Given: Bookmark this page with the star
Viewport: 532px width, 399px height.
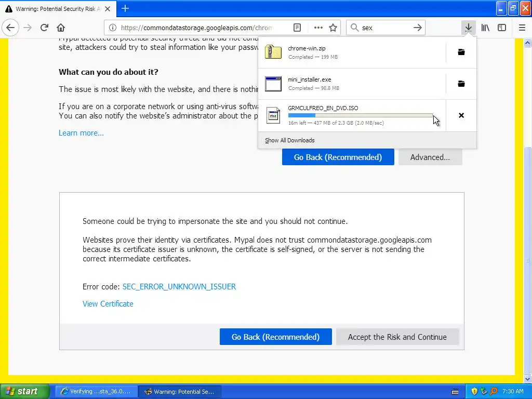Looking at the screenshot, I should [x=333, y=28].
